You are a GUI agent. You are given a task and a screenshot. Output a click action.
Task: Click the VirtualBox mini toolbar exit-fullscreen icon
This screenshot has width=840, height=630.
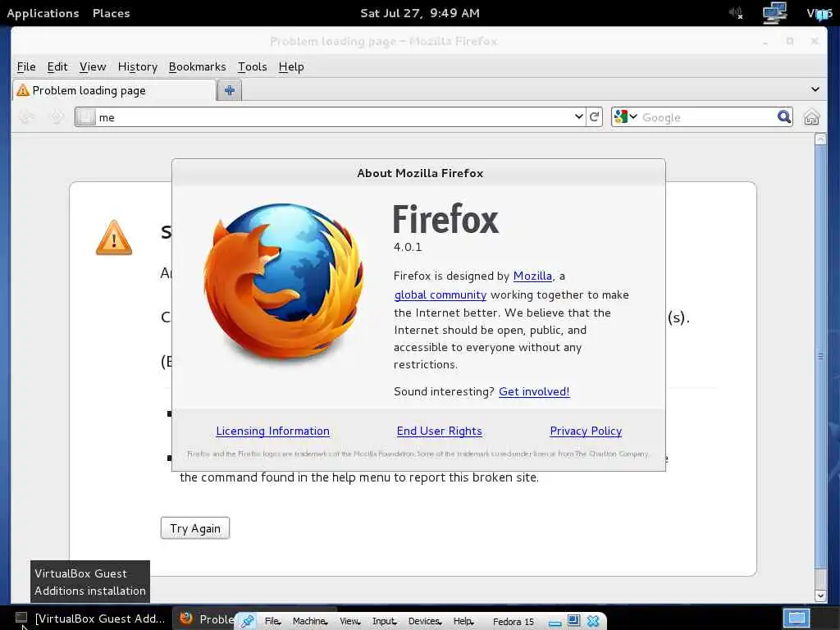[573, 620]
